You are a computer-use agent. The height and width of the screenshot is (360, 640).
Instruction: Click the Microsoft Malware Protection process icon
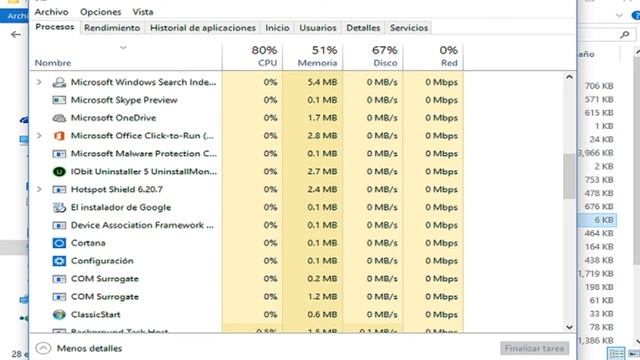[x=59, y=153]
